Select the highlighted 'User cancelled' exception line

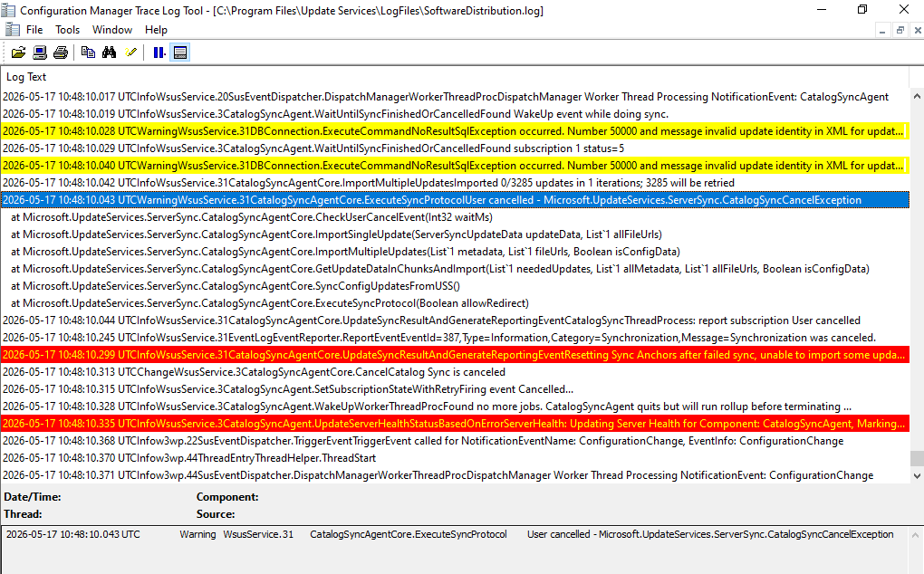tap(455, 200)
